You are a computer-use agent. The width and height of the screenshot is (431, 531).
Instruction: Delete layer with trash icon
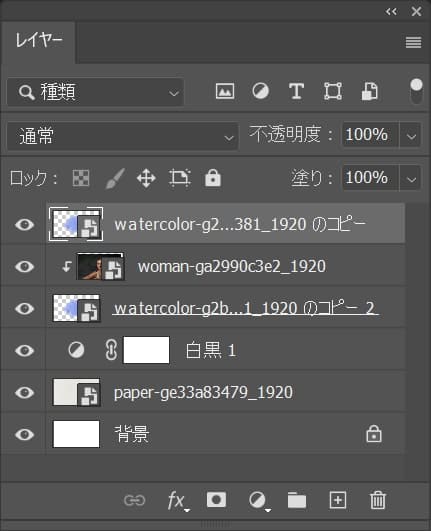pos(378,500)
